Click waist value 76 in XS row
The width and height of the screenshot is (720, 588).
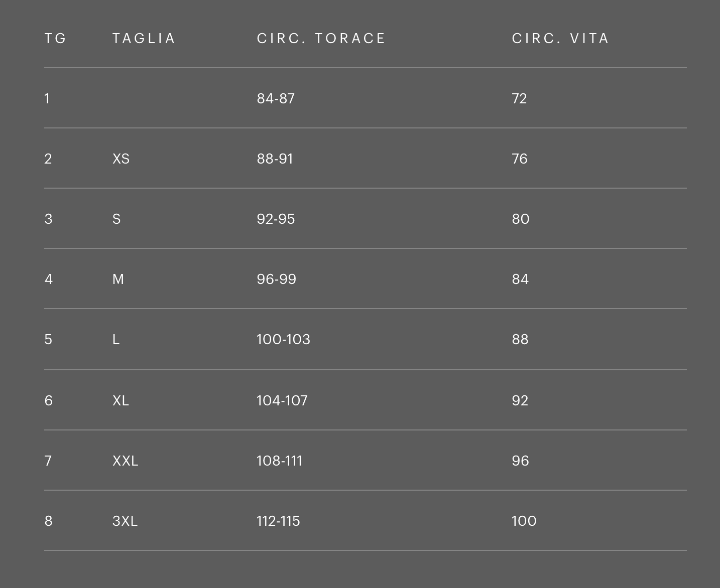point(519,159)
